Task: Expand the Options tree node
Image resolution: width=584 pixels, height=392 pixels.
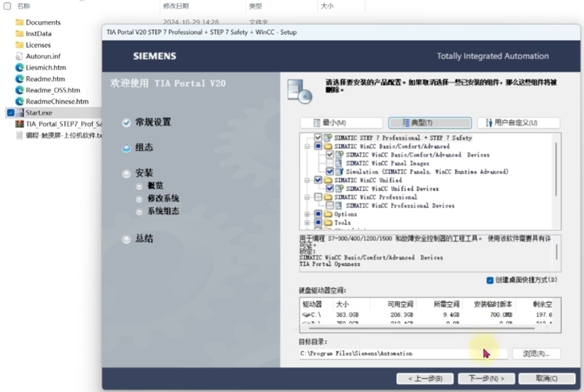Action: click(x=307, y=214)
